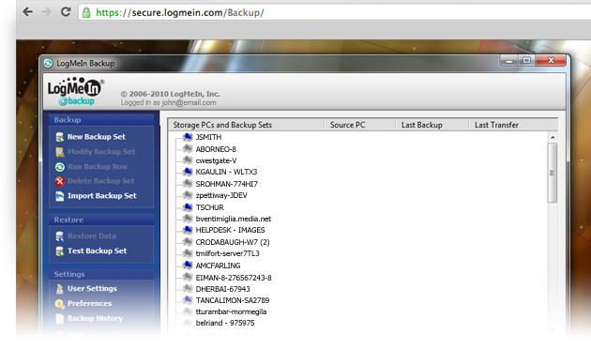Click the PC icon beside ABORNEO-8
The image size is (591, 364).
click(188, 149)
